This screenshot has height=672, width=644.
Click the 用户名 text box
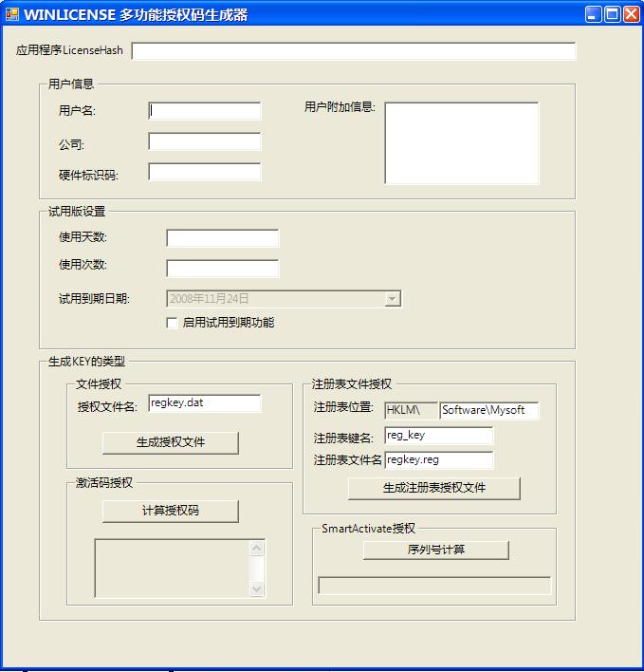[x=204, y=111]
